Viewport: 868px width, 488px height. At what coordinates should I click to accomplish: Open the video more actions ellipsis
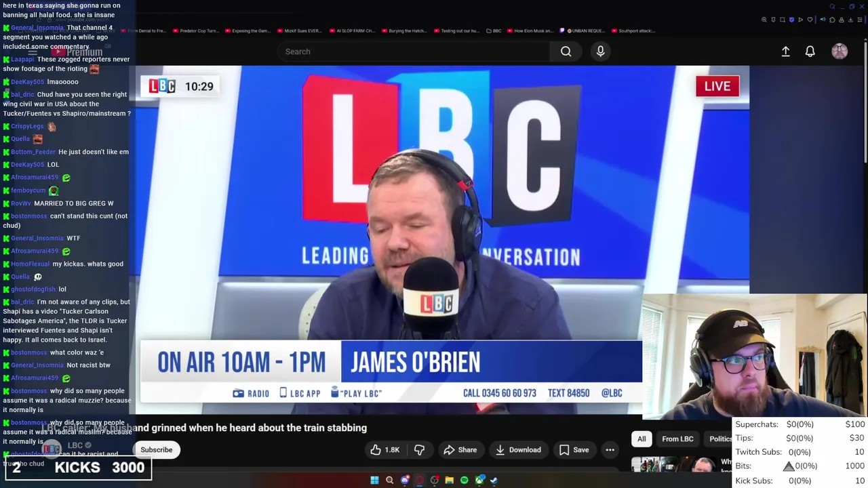coord(610,449)
